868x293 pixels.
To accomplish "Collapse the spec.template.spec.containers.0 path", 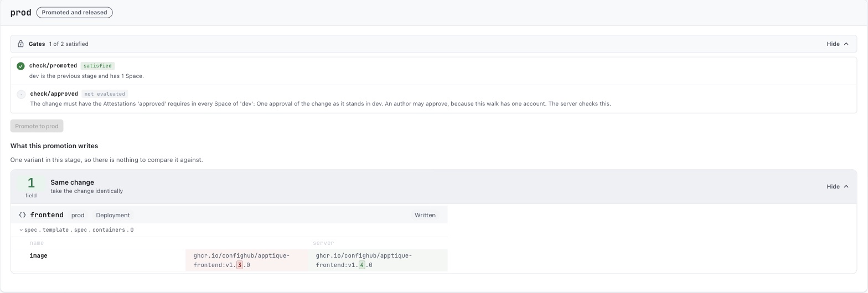I will (21, 230).
